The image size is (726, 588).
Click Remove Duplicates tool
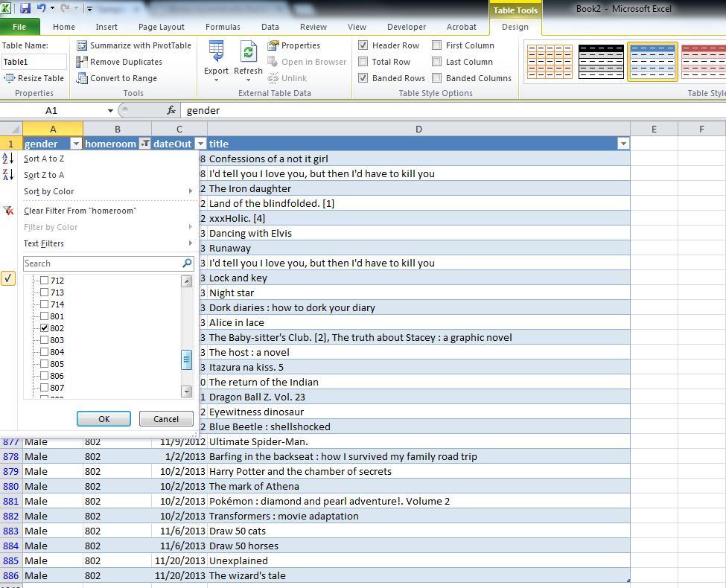(x=119, y=62)
